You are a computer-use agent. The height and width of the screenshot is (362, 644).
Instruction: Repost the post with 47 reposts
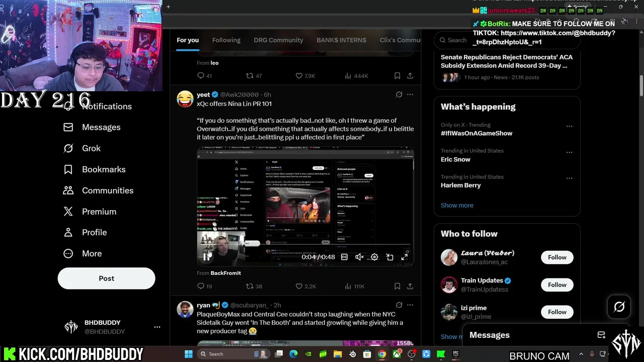click(x=254, y=76)
